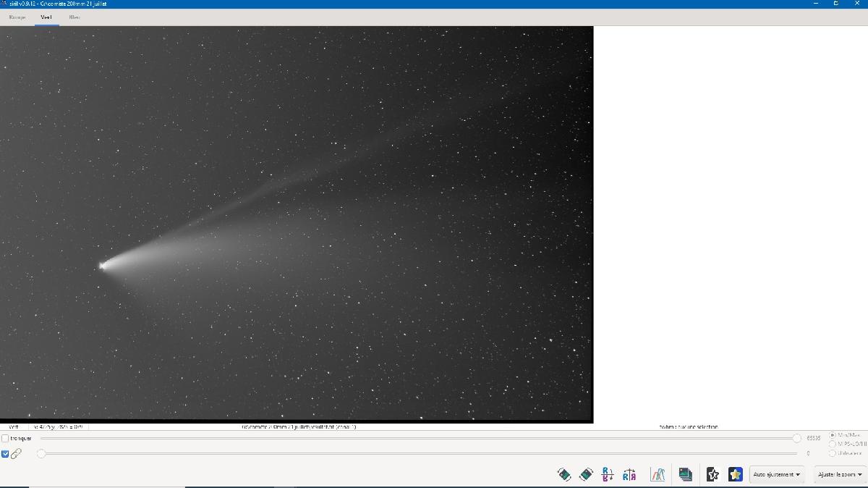This screenshot has width=868, height=488.
Task: Select the Vert channel tab
Action: (x=46, y=17)
